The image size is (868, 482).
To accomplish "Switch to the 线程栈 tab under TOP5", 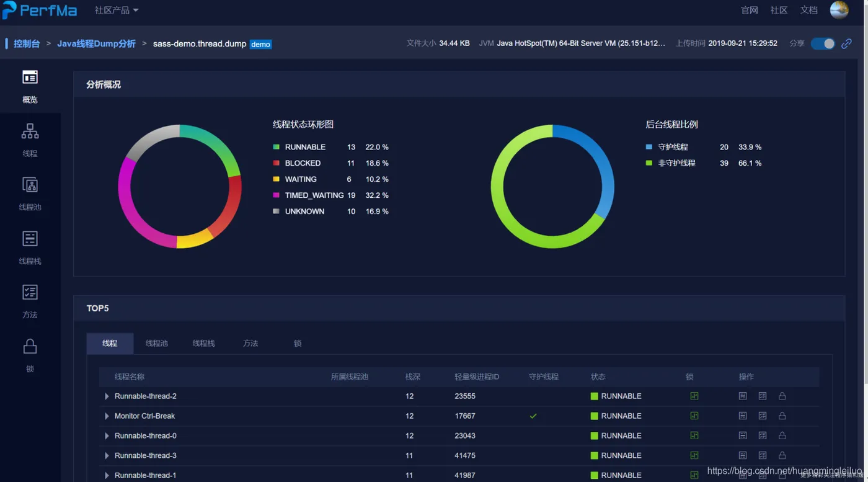I will pos(203,343).
